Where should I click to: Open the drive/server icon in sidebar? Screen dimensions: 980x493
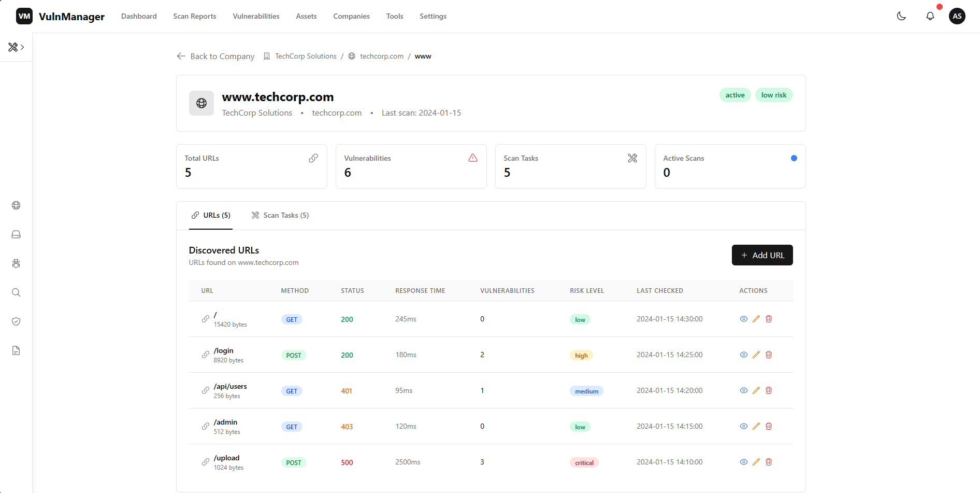point(16,234)
